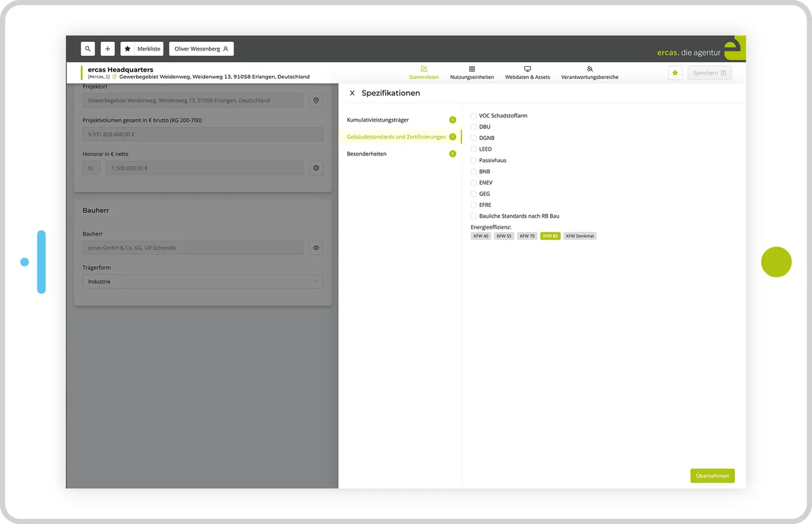The image size is (812, 524).
Task: Click inside the Projektvolumen amount field
Action: (202, 134)
